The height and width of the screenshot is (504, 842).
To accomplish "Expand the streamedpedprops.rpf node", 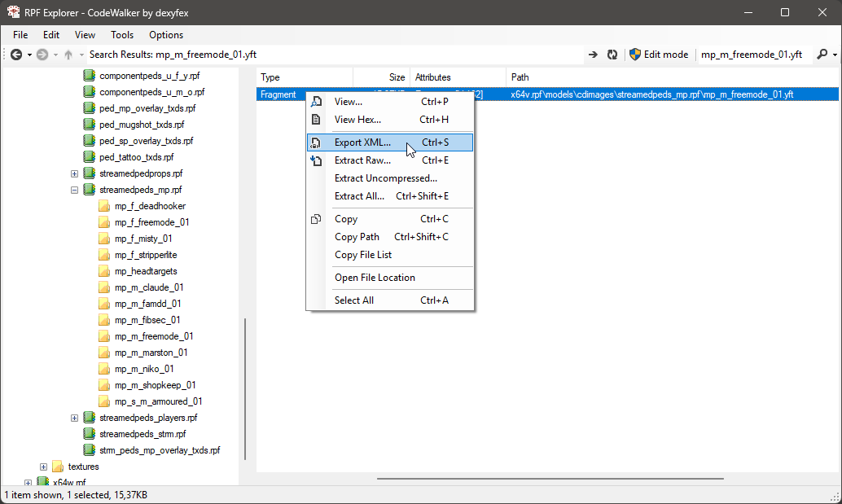I will [74, 173].
